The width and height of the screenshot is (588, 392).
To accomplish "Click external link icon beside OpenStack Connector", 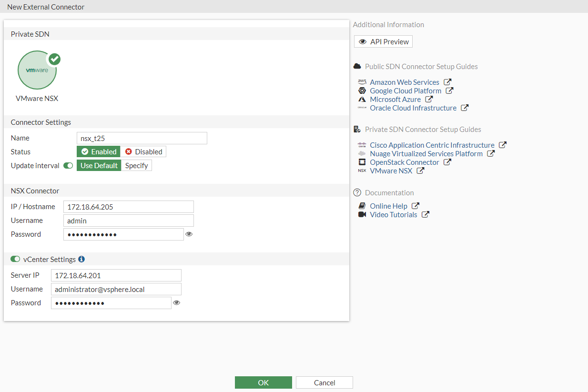I will click(x=447, y=162).
